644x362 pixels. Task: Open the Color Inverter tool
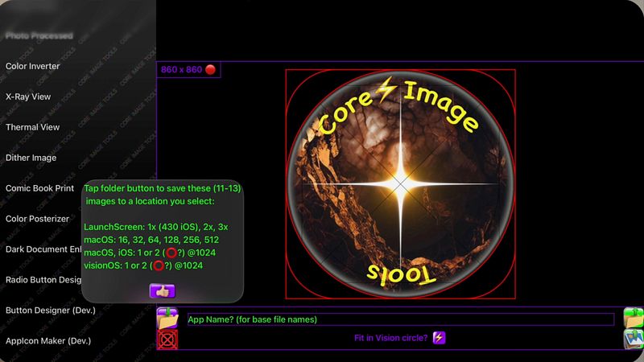32,66
